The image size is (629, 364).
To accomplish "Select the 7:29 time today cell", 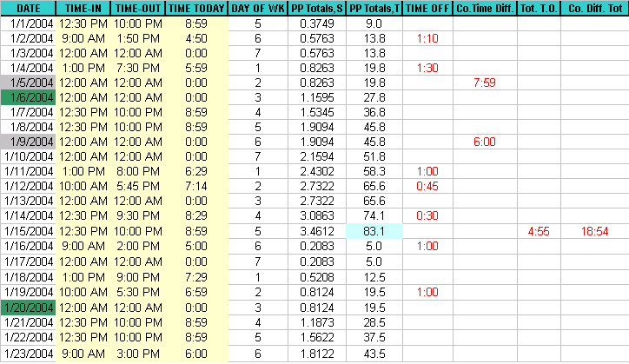I will click(196, 277).
